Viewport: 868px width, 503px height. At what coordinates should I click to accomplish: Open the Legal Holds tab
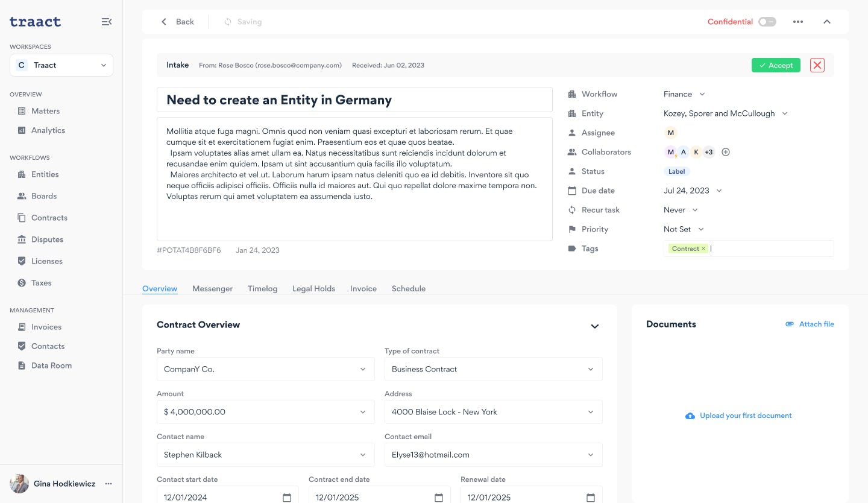click(313, 288)
